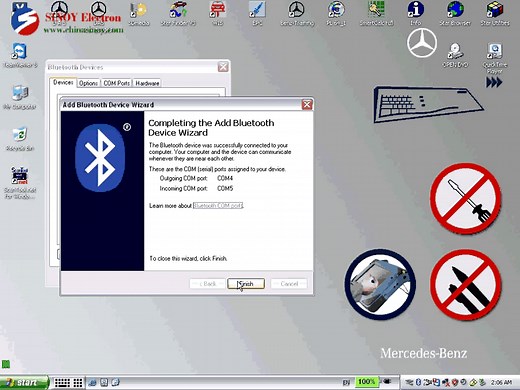Click the greyed-out Back button

click(207, 284)
